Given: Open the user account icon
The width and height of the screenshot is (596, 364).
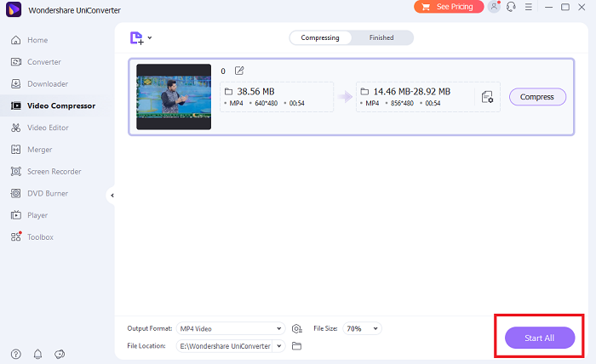Looking at the screenshot, I should pos(494,7).
